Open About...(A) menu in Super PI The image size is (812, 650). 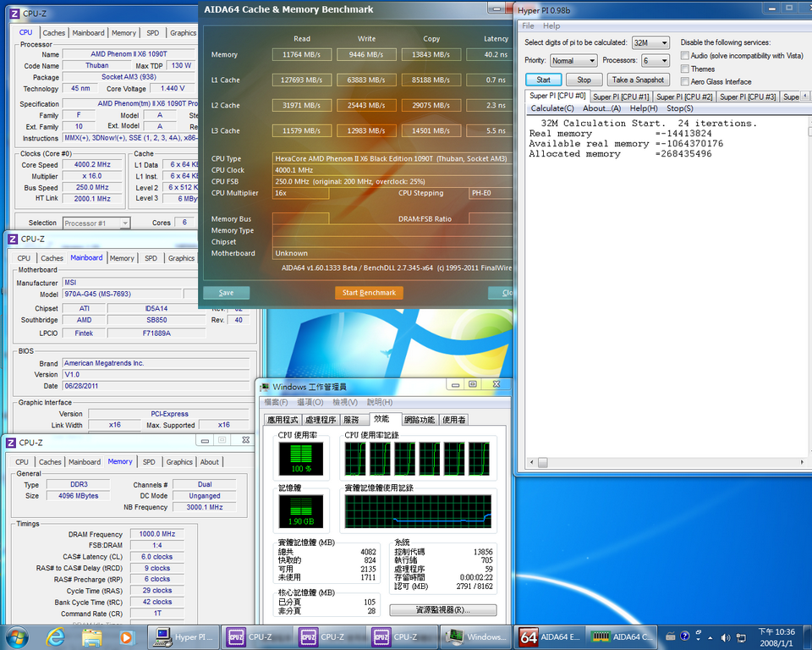(601, 108)
